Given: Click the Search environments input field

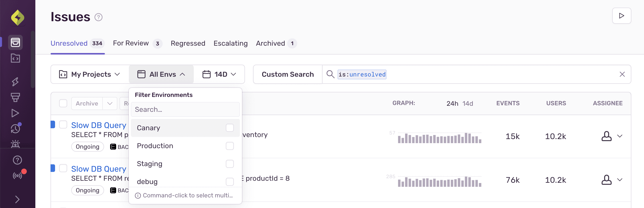Looking at the screenshot, I should coord(185,110).
